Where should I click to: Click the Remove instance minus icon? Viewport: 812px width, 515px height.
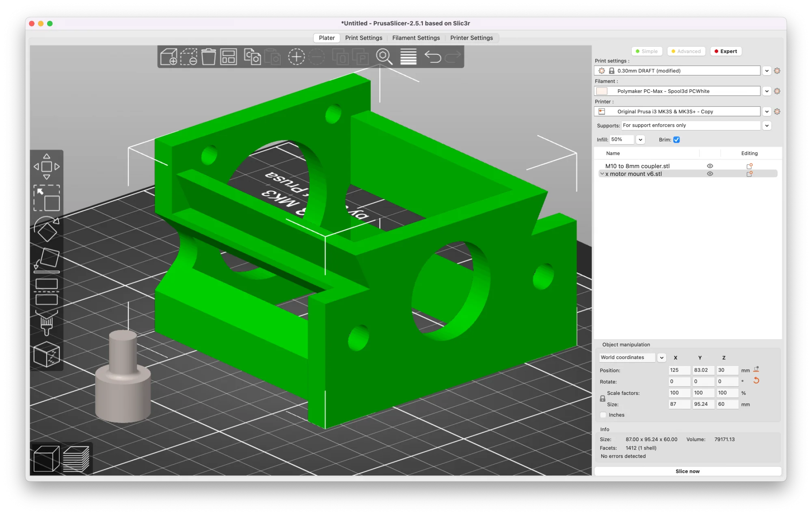point(317,57)
